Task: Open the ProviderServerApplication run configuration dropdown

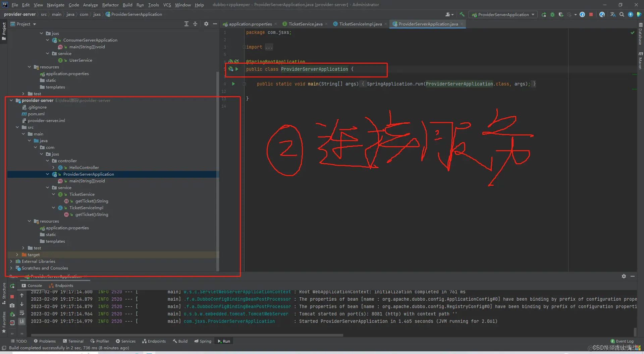Action: (503, 14)
